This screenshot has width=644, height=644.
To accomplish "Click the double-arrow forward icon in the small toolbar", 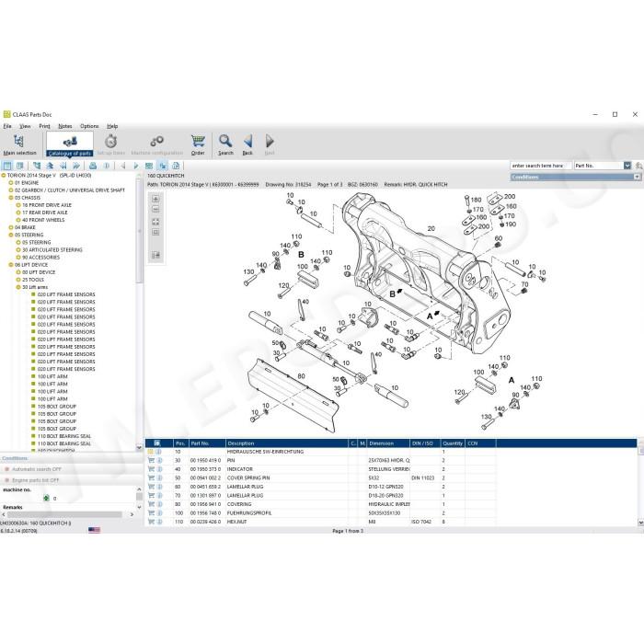I will click(76, 166).
